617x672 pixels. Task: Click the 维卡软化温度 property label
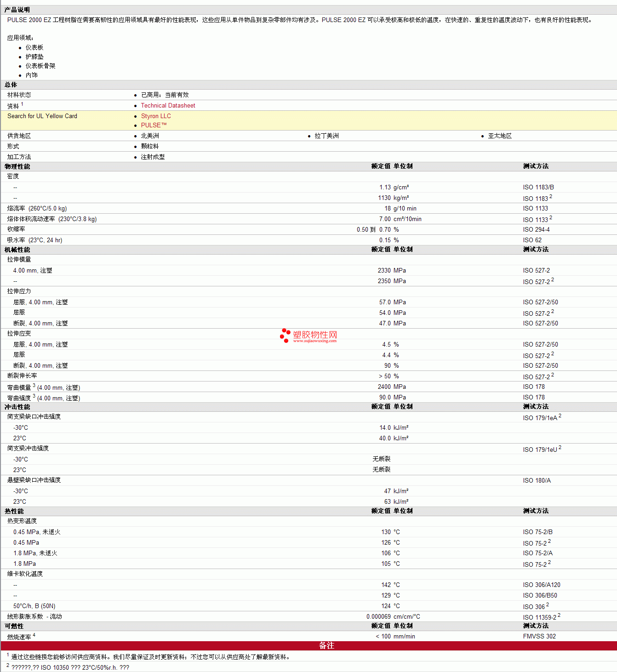tap(25, 574)
